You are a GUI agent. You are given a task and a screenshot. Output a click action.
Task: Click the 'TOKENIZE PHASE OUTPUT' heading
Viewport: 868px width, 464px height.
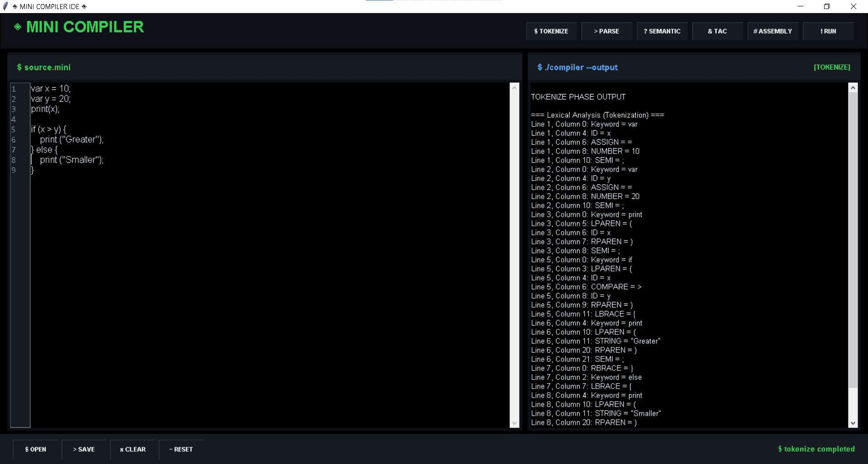point(578,97)
